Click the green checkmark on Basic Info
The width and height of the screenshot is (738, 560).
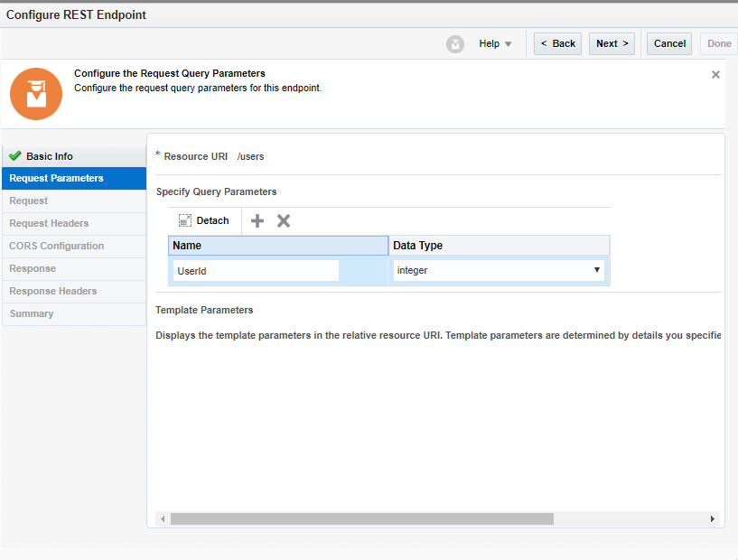[x=13, y=155]
